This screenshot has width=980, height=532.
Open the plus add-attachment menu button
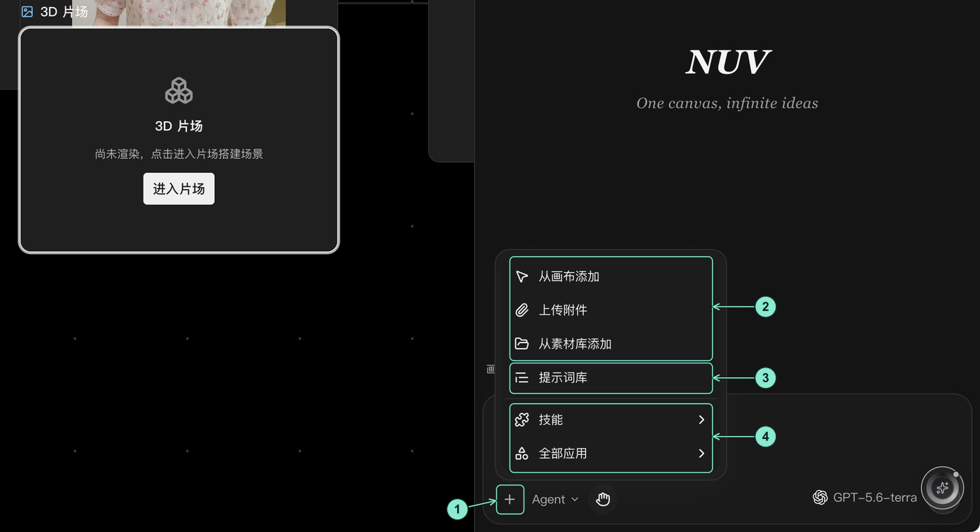point(510,499)
